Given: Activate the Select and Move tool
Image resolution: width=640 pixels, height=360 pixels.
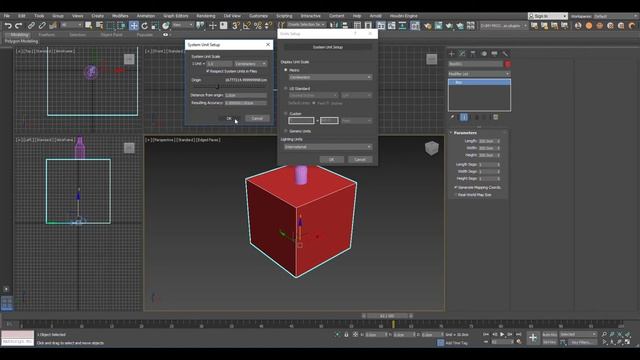Looking at the screenshot, I should [x=134, y=26].
